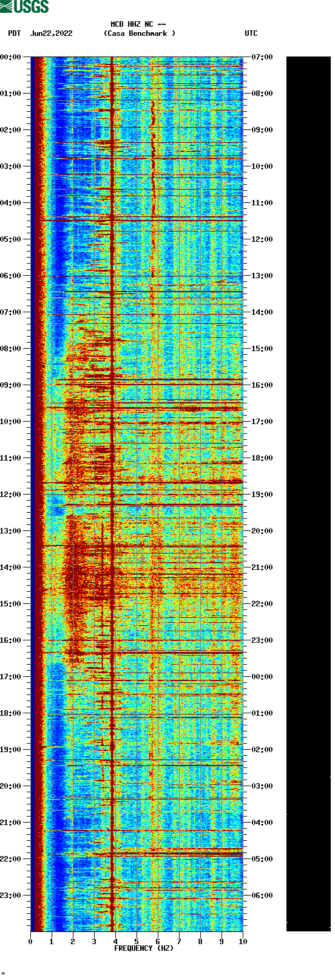This screenshot has height=980, width=335.
Task: Click the 23:00 PDT time label
Action: coord(10,896)
